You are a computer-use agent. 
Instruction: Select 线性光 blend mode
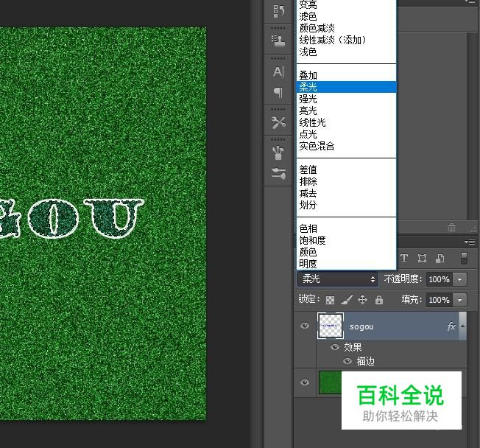[347, 122]
